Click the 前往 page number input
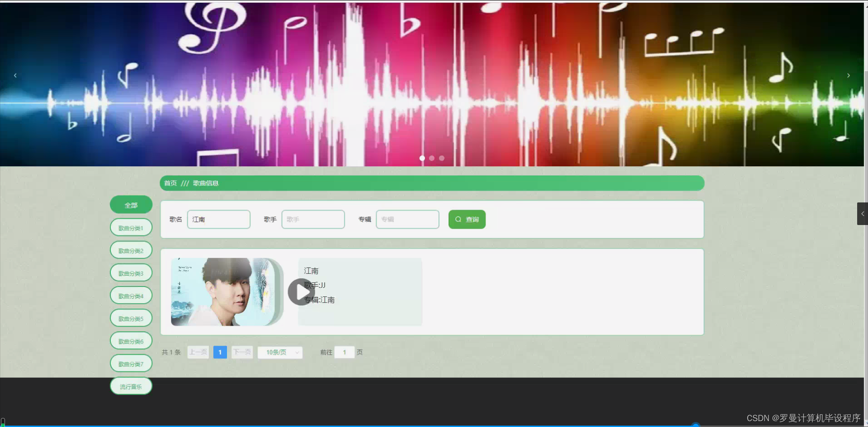This screenshot has width=868, height=427. (x=344, y=352)
